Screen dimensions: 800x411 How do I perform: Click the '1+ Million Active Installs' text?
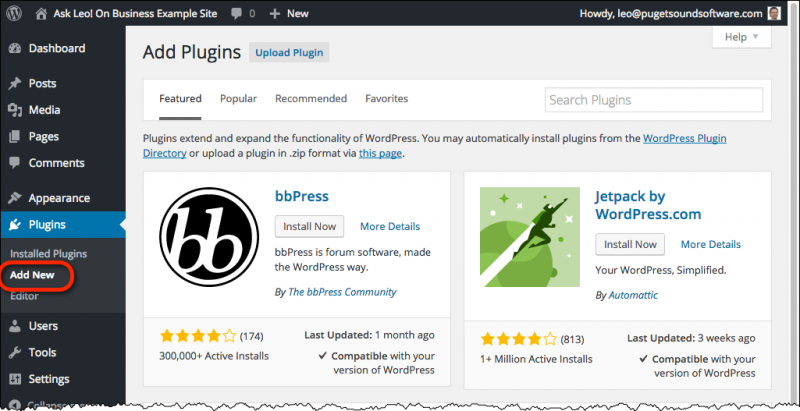(536, 359)
